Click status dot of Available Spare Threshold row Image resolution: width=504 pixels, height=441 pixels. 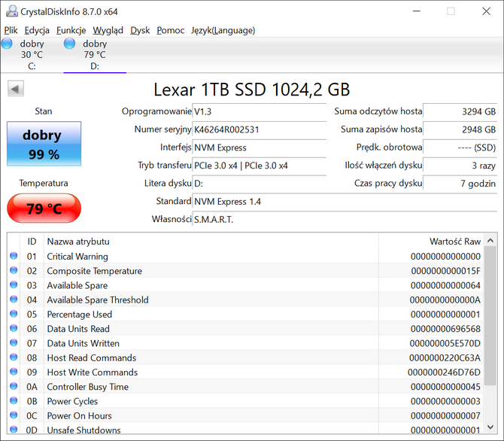(x=14, y=300)
